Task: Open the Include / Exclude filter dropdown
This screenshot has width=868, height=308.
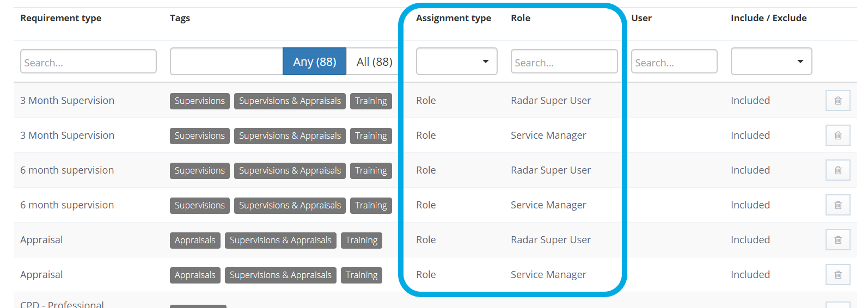Action: point(771,61)
